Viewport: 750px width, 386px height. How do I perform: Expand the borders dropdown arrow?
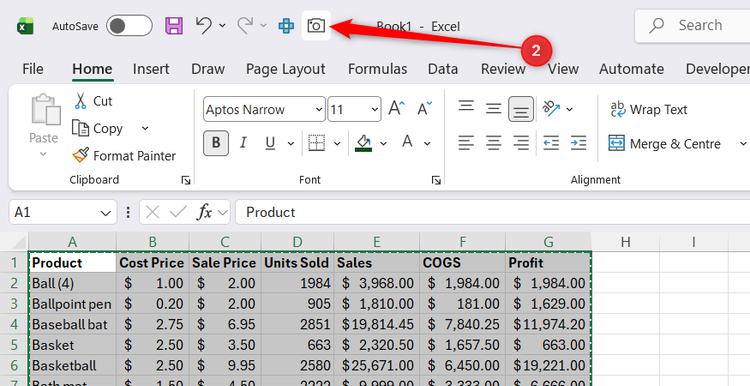point(337,143)
